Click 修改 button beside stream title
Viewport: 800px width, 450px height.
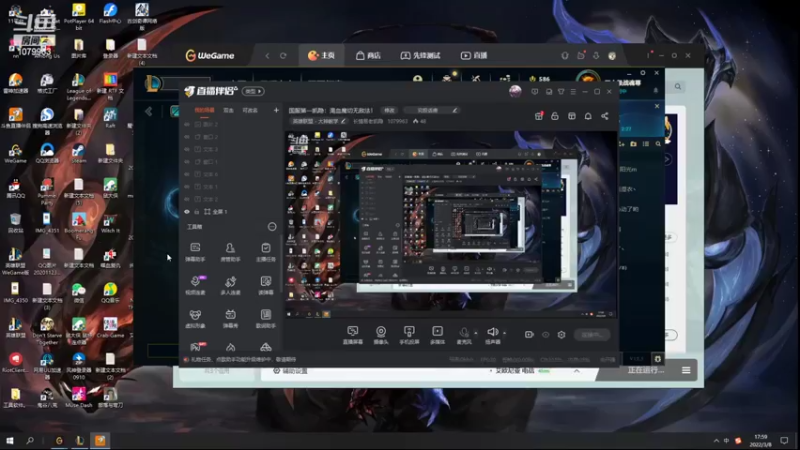click(389, 110)
